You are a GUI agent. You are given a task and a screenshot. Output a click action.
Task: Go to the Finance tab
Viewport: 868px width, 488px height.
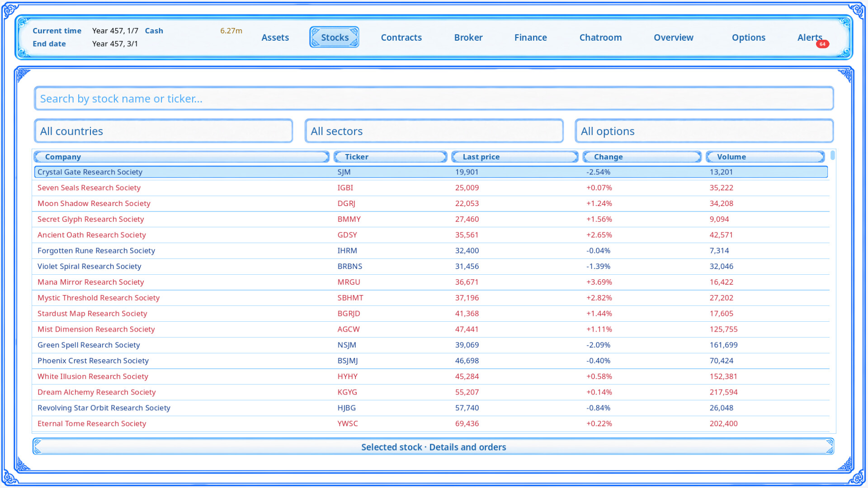(530, 38)
